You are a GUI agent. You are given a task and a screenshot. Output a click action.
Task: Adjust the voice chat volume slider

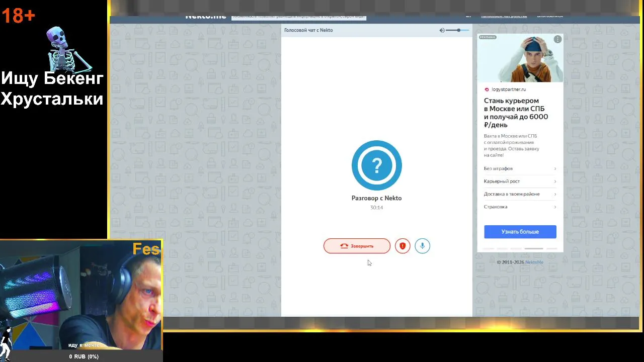point(458,30)
